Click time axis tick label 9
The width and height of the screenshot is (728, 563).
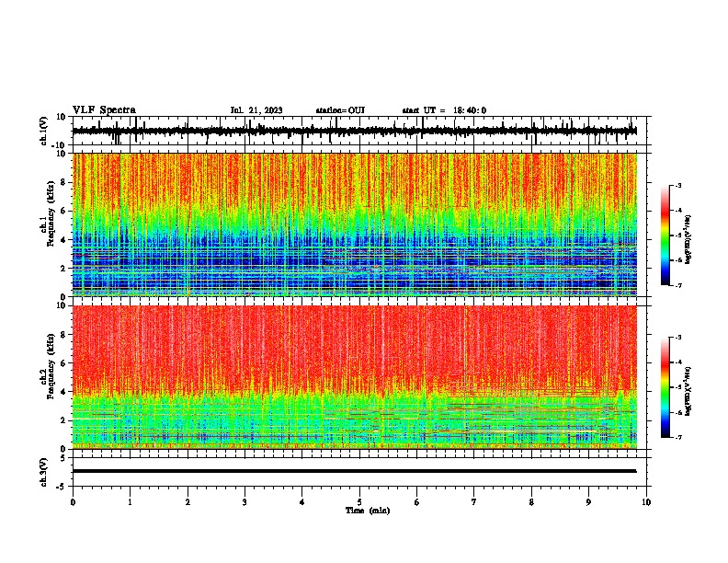[x=588, y=502]
